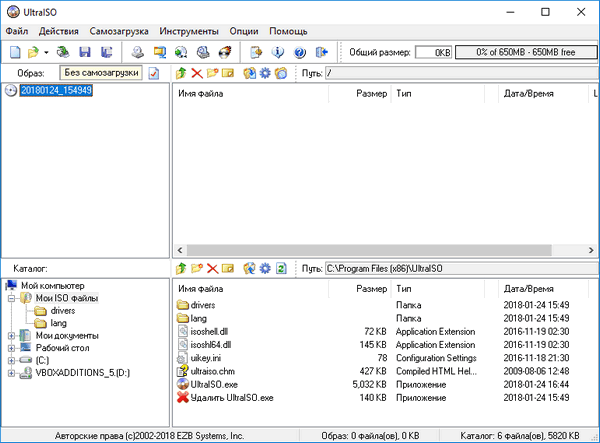Open the Опции menu

coord(244,31)
